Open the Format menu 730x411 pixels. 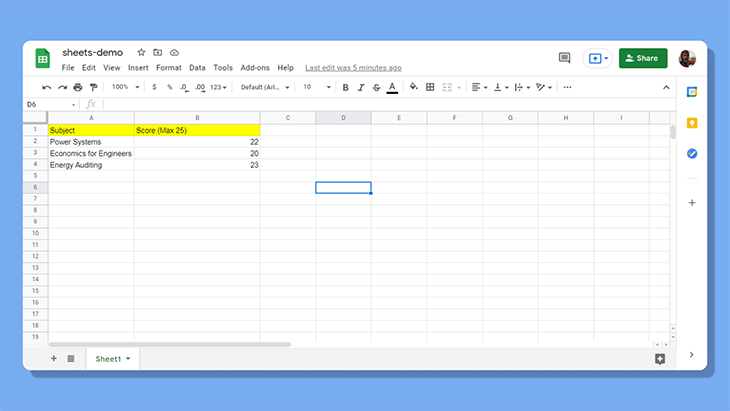click(169, 67)
